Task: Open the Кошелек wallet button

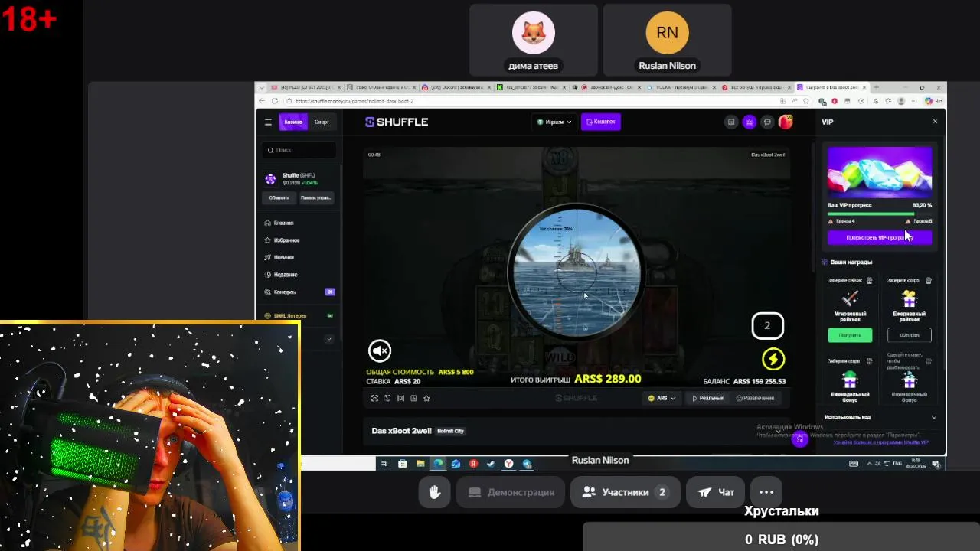Action: 601,122
